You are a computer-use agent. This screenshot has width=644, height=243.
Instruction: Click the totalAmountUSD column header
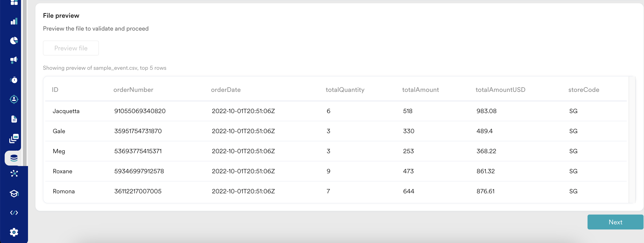500,90
